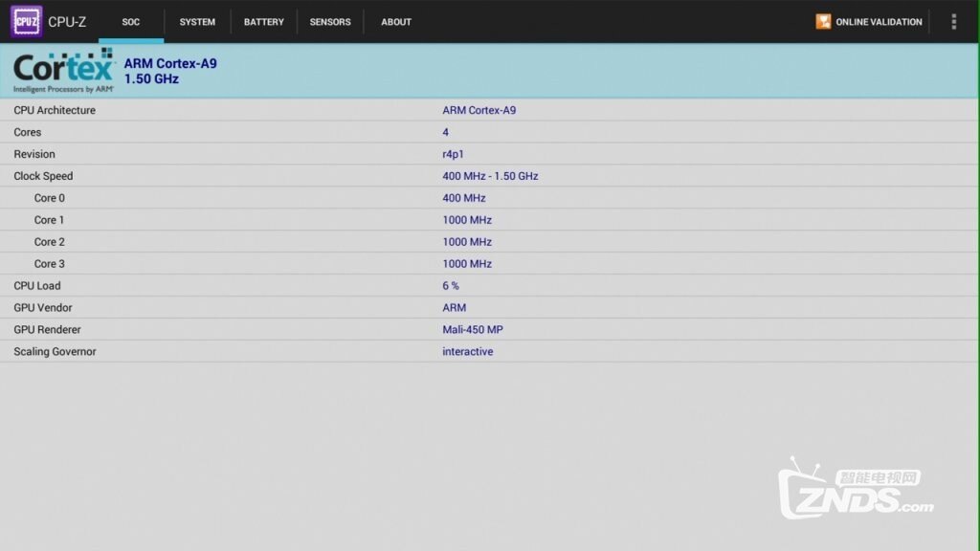This screenshot has height=551, width=980.
Task: Click the ARM Cortex-A9 1.50 GHz header
Action: pyautogui.click(x=170, y=71)
